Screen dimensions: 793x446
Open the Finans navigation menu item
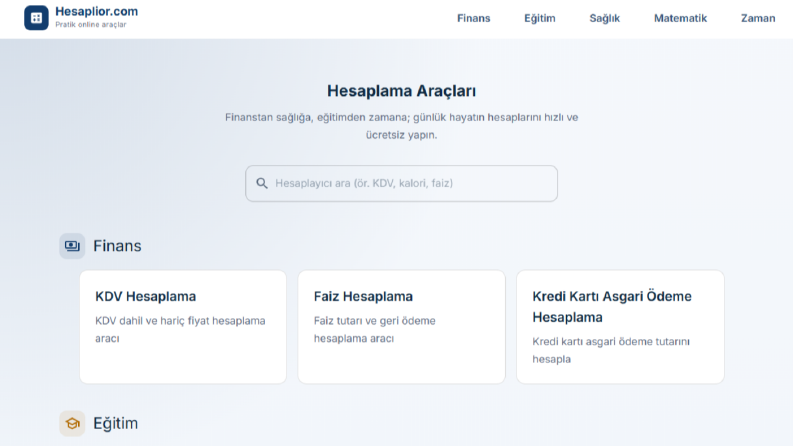click(x=474, y=18)
